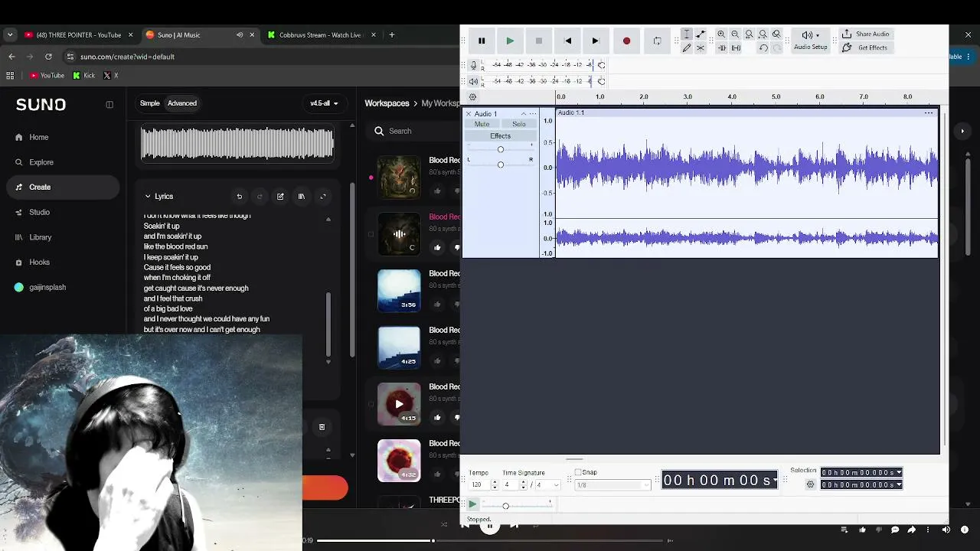This screenshot has height=551, width=980.
Task: Click the Get Effects button
Action: (864, 47)
